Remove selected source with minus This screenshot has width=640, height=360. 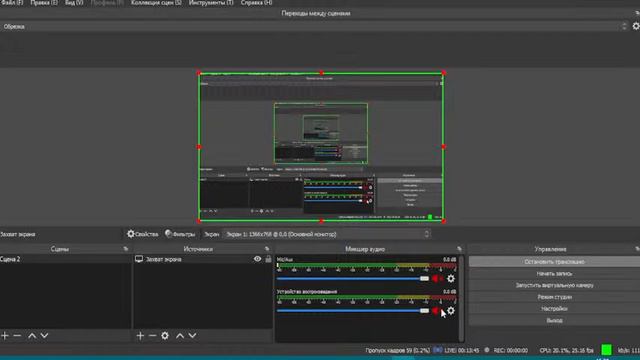153,336
